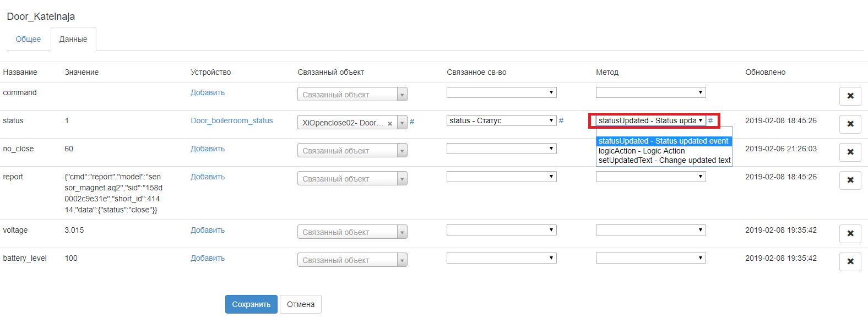Delete the no_close row with X button
The width and height of the screenshot is (868, 329).
(850, 152)
